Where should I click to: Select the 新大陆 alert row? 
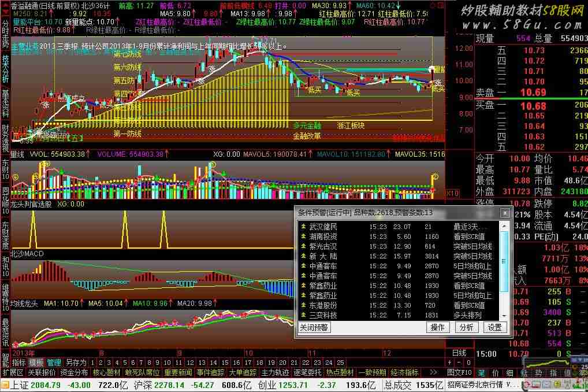coord(399,256)
